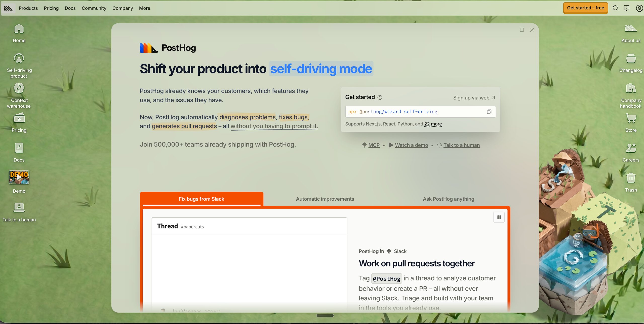Pause the Slack thread animation
644x324 pixels.
pos(499,217)
